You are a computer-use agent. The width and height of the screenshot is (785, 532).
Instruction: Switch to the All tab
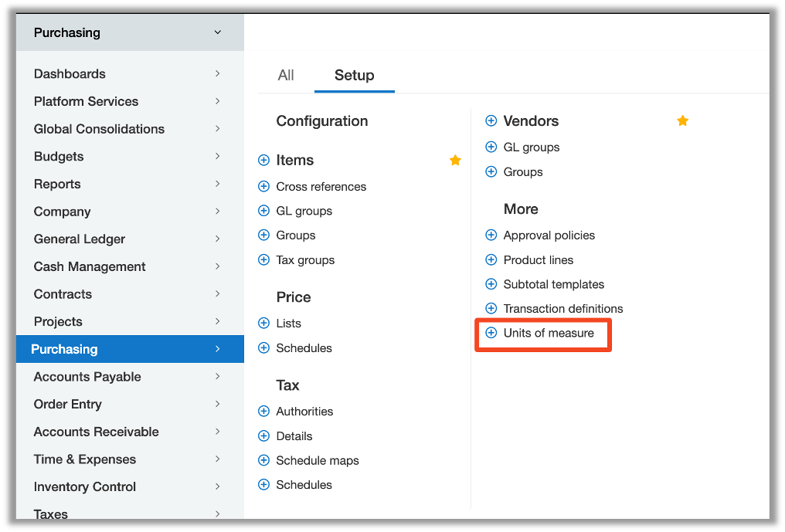point(286,76)
